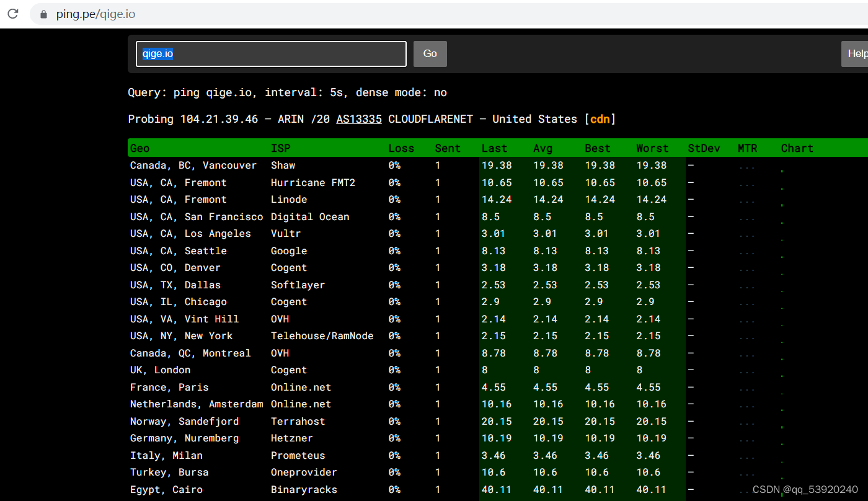Open MTR dots for the Sandefjord row
The image size is (868, 501).
747,423
